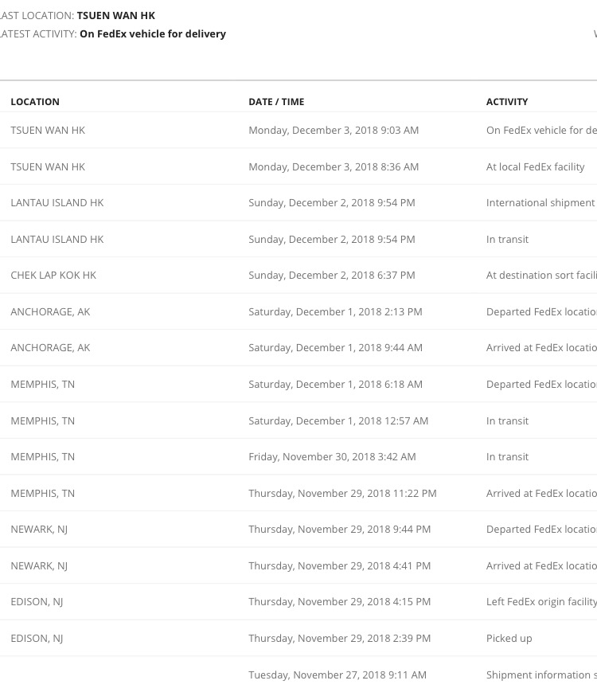Screen dimensions: 597x700
Task: Click 'In transit' in November 30 row
Action: (x=507, y=456)
